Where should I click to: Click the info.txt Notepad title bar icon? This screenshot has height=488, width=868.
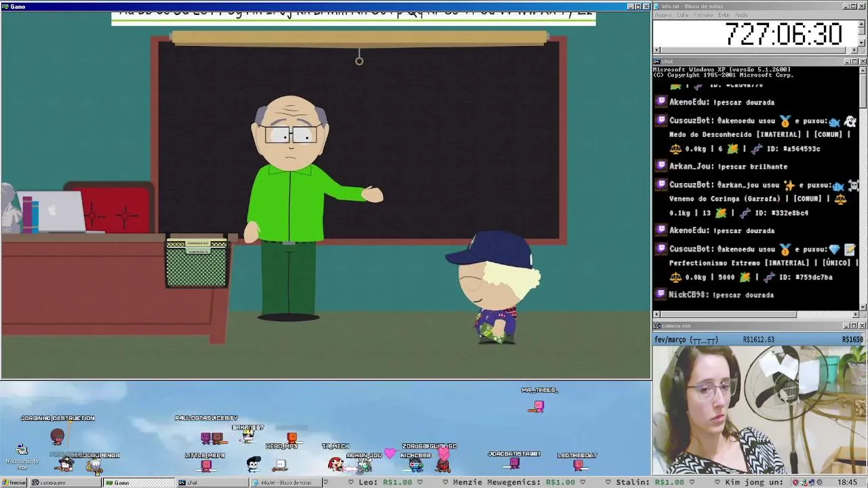(x=657, y=6)
